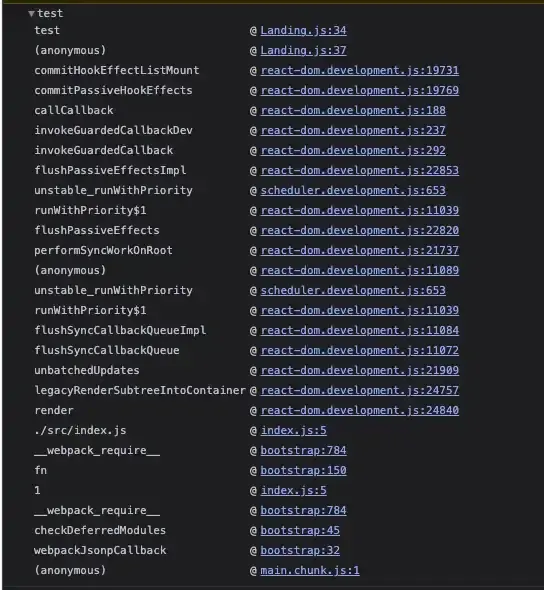Open react-dom.development.js:24840 render link
This screenshot has width=544, height=590.
tap(360, 410)
